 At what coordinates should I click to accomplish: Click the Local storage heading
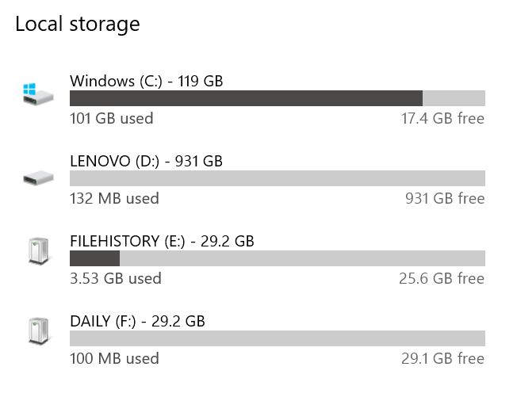click(x=78, y=24)
